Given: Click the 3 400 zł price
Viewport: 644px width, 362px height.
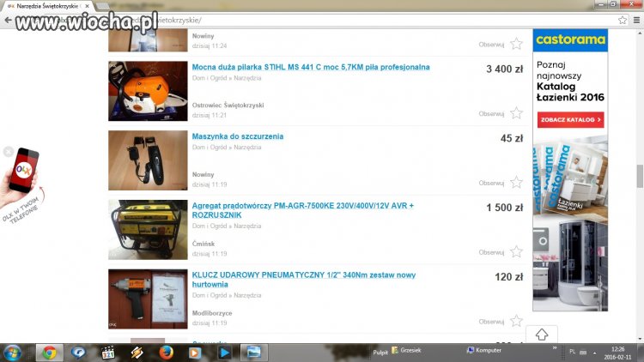Looking at the screenshot, I should pos(504,69).
